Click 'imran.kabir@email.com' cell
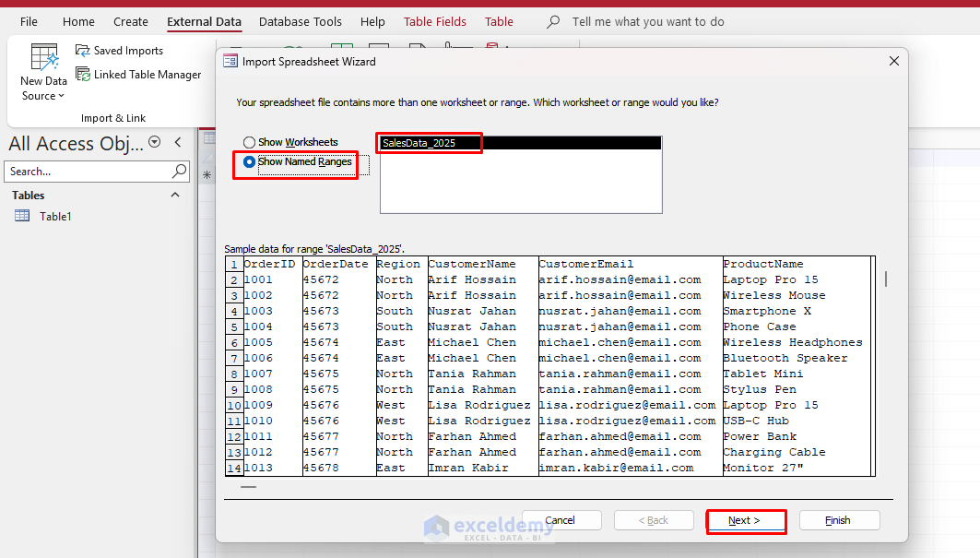This screenshot has height=558, width=980. click(x=630, y=468)
